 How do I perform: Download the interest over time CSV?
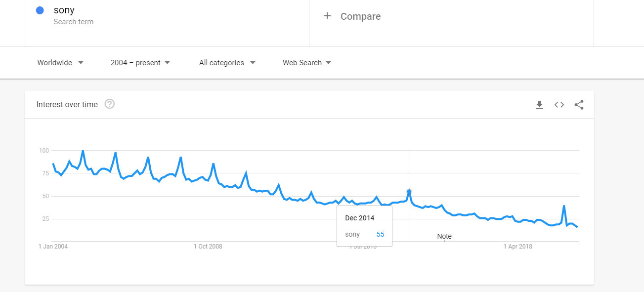point(539,105)
